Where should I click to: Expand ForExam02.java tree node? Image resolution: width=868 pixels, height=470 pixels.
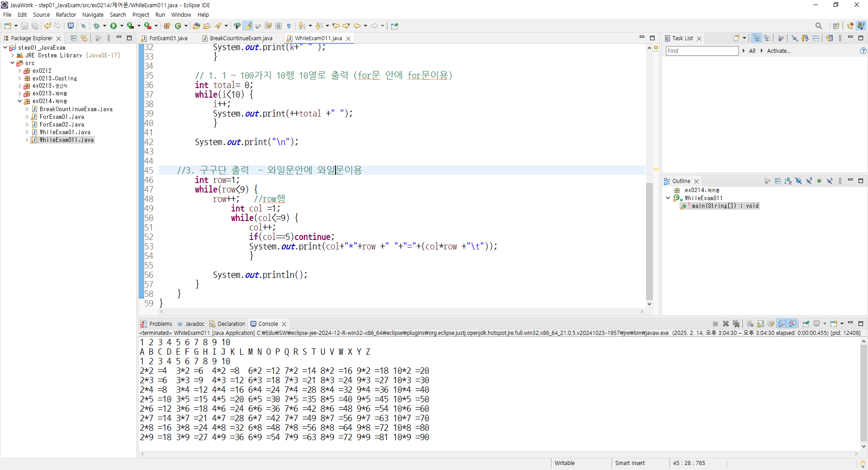tap(27, 124)
